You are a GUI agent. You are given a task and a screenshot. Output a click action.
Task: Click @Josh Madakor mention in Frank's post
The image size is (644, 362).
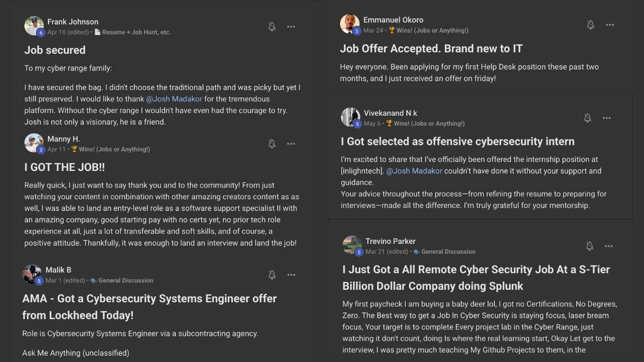pos(174,99)
